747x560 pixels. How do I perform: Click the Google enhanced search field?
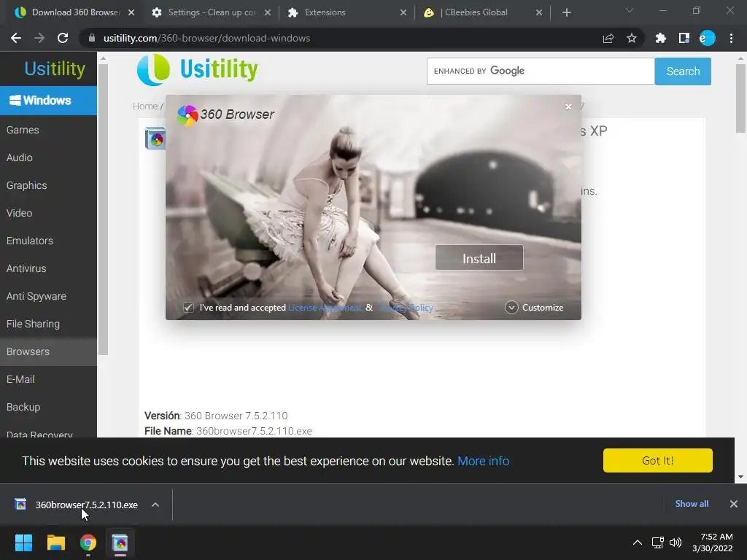[x=541, y=71]
